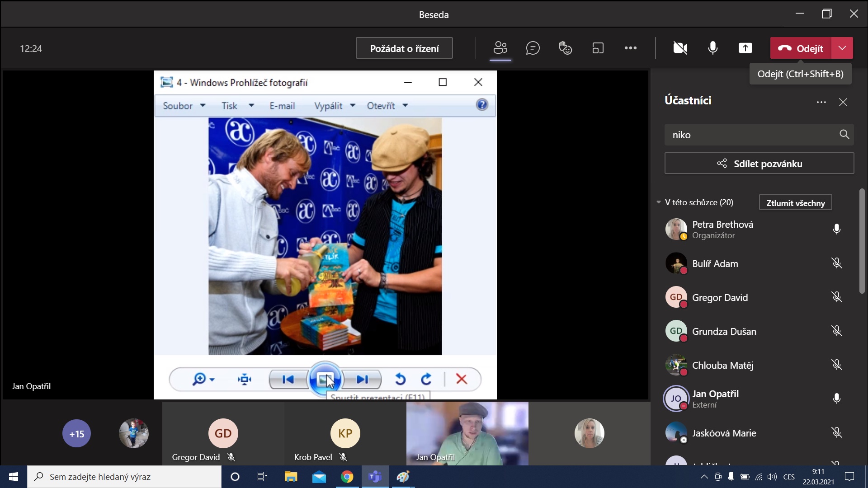Expand the Odejít dropdown arrow
Image resolution: width=868 pixels, height=488 pixels.
point(842,48)
